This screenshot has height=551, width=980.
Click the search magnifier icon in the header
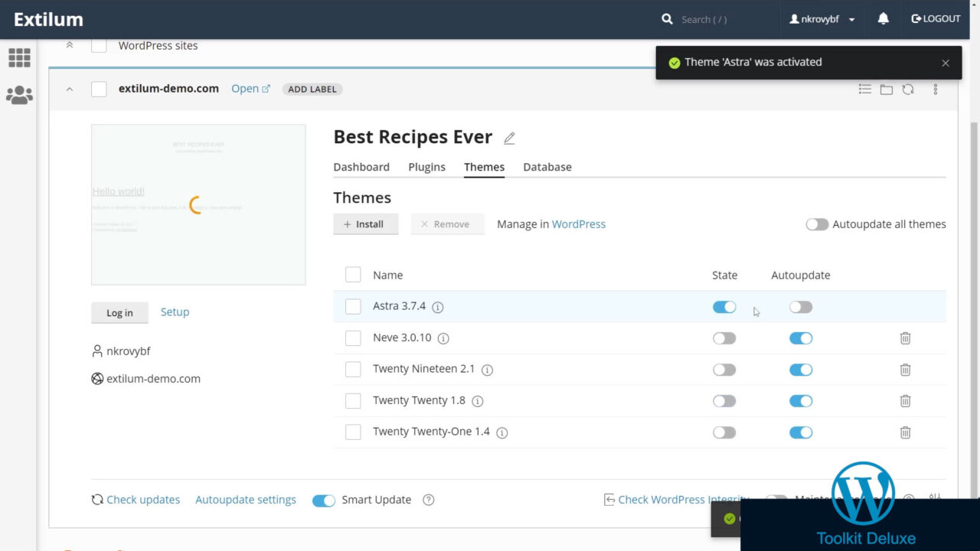pyautogui.click(x=667, y=18)
